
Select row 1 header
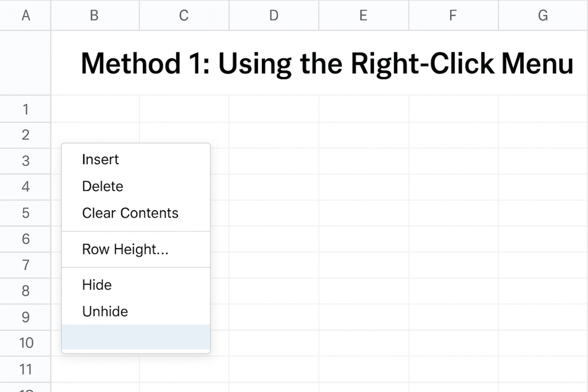pos(25,109)
